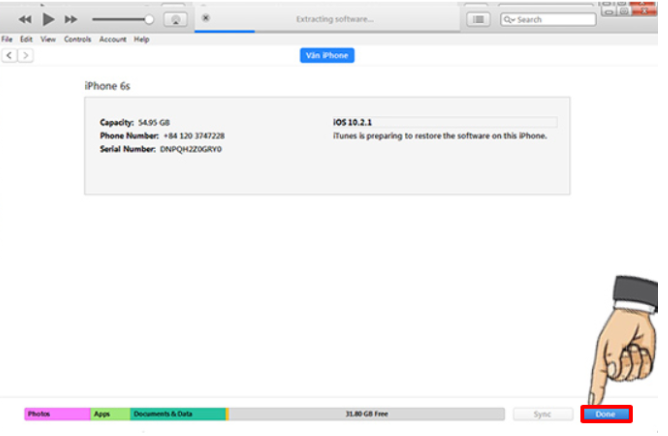The height and width of the screenshot is (436, 668).
Task: Open the Account menu
Action: pyautogui.click(x=111, y=39)
